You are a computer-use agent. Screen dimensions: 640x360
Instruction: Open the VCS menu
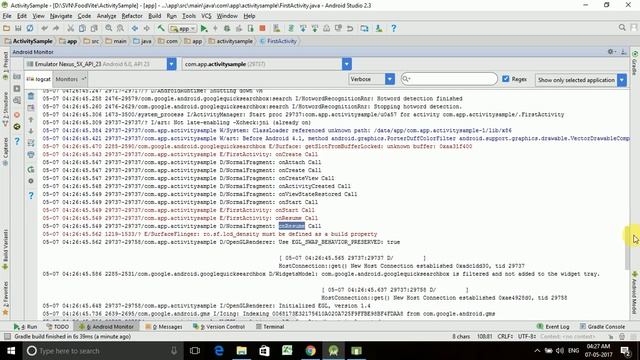[x=206, y=16]
